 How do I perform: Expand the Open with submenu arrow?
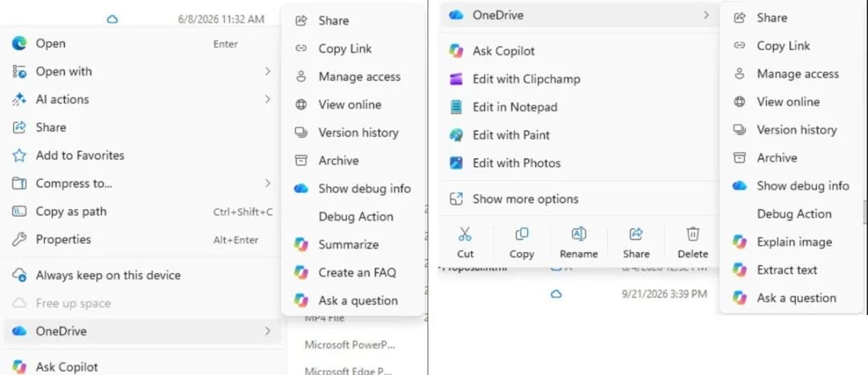(268, 71)
